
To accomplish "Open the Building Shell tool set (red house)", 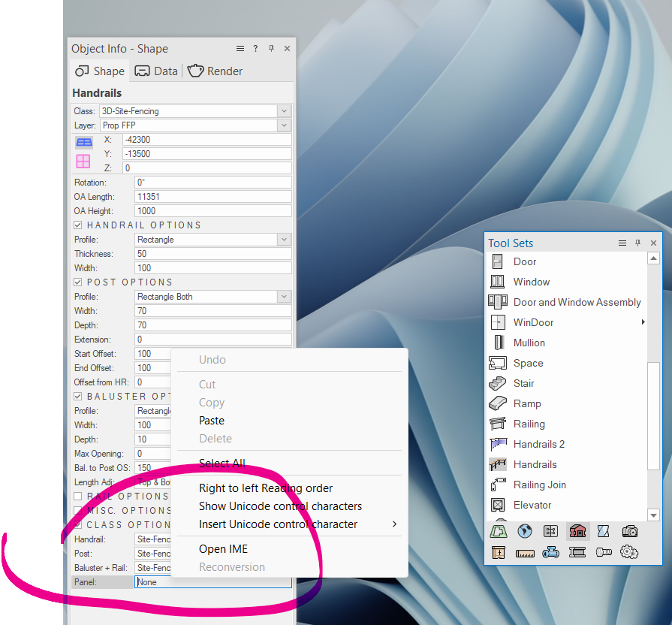I will click(x=577, y=531).
